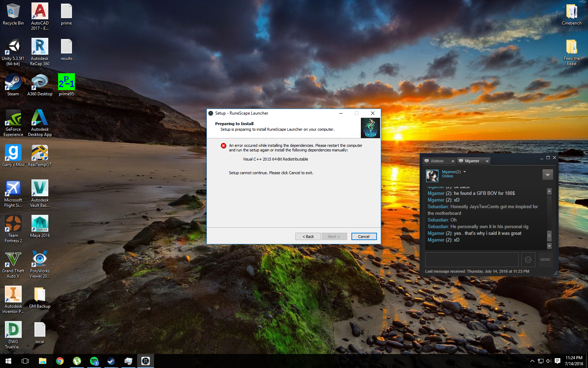Launch Garry's Mod desktop shortcut

[x=13, y=156]
